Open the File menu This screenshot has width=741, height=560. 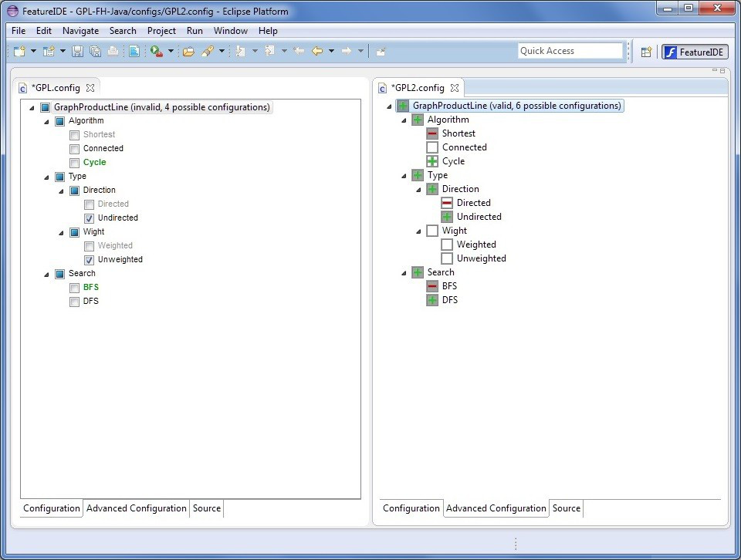[19, 31]
